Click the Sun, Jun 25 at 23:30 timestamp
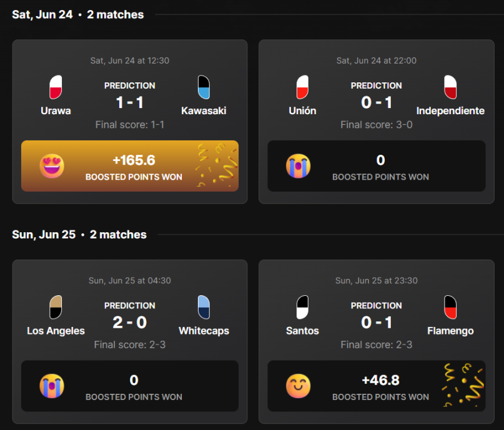The image size is (504, 430). pyautogui.click(x=377, y=280)
